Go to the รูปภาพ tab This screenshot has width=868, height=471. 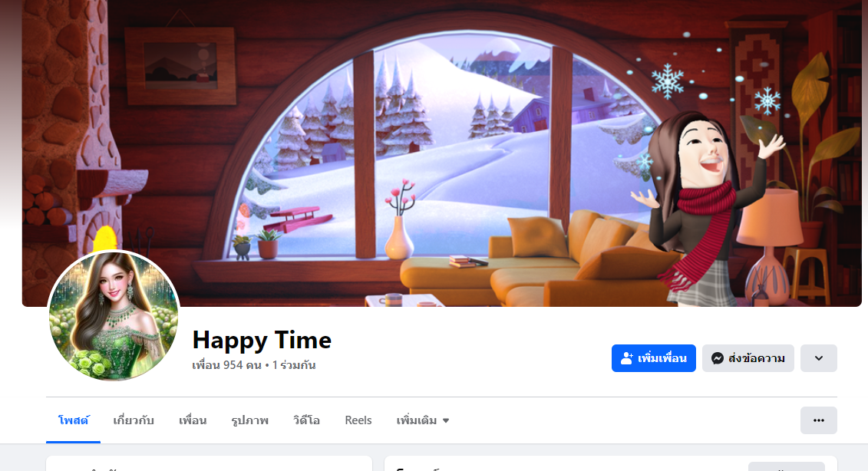coord(249,420)
